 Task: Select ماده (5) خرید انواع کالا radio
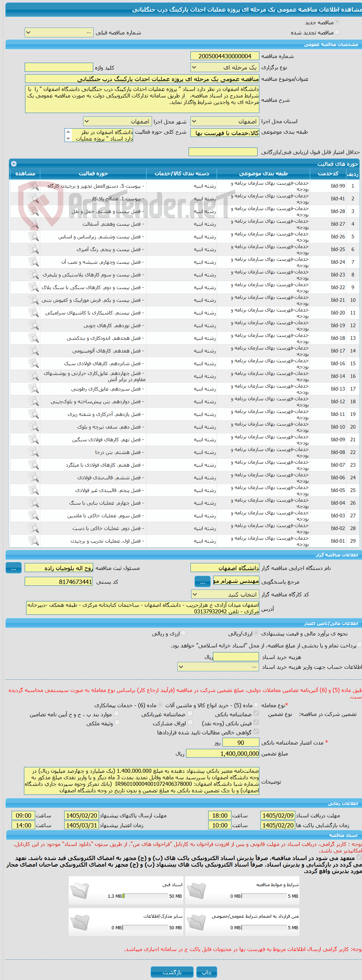coord(256,705)
